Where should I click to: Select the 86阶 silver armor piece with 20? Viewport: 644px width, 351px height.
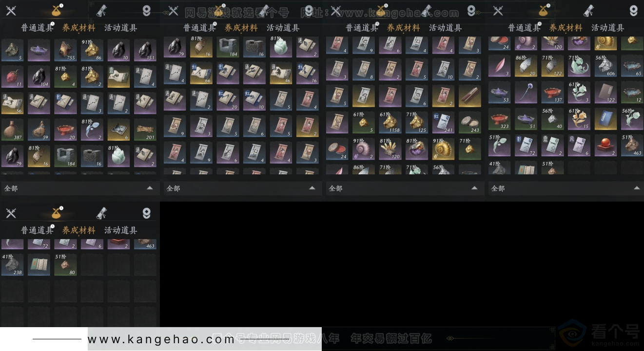[x=526, y=66]
